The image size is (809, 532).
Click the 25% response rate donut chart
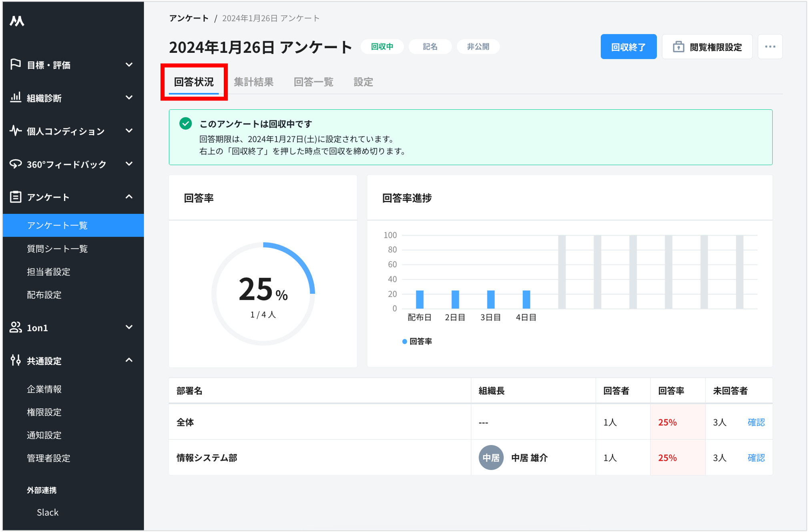click(263, 293)
